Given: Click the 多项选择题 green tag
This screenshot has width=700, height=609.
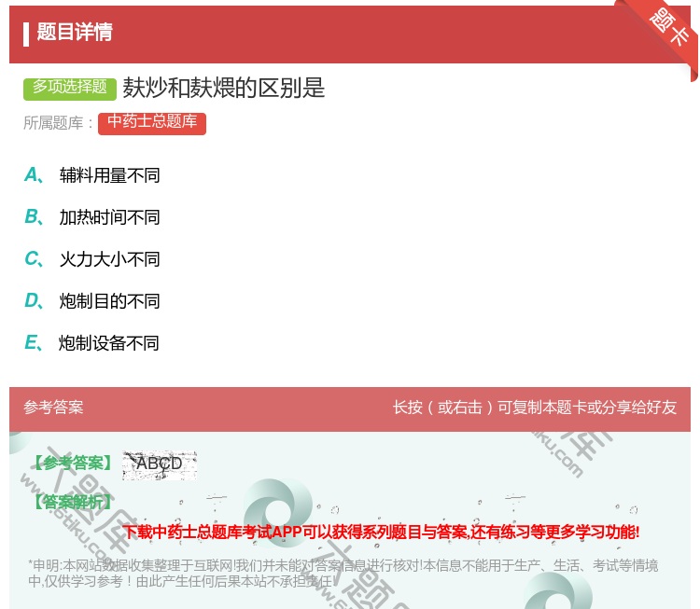Looking at the screenshot, I should tap(70, 89).
